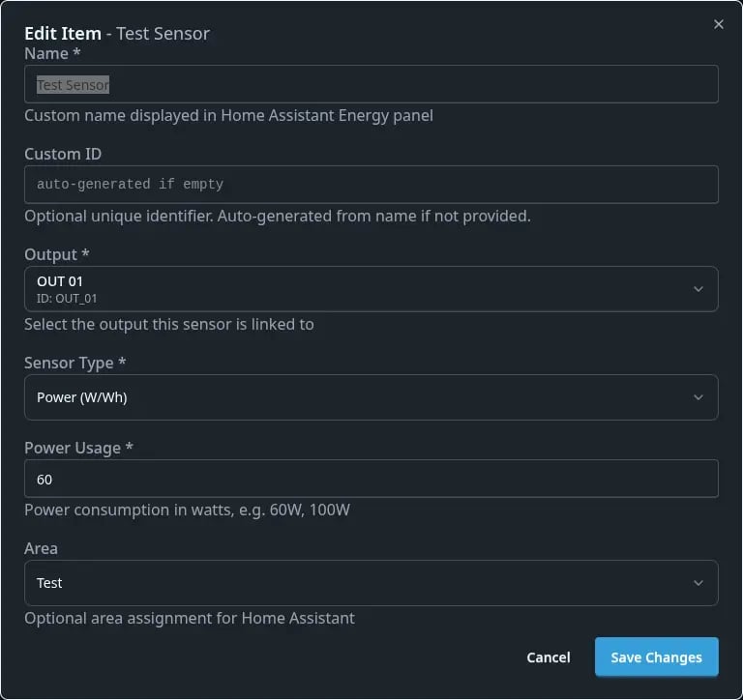Click the "Custom ID" field label
Image resolution: width=743 pixels, height=700 pixels.
[63, 154]
